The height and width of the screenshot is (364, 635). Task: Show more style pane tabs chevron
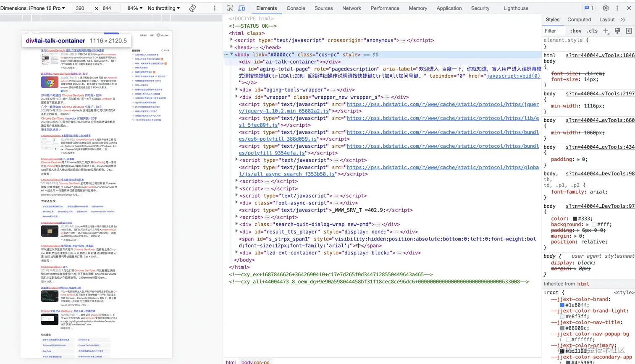[x=623, y=19]
